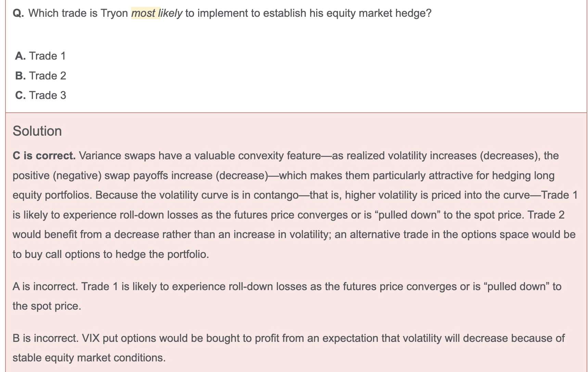This screenshot has height=372, width=588.
Task: Click the bold "C is correct." text
Action: pos(44,156)
